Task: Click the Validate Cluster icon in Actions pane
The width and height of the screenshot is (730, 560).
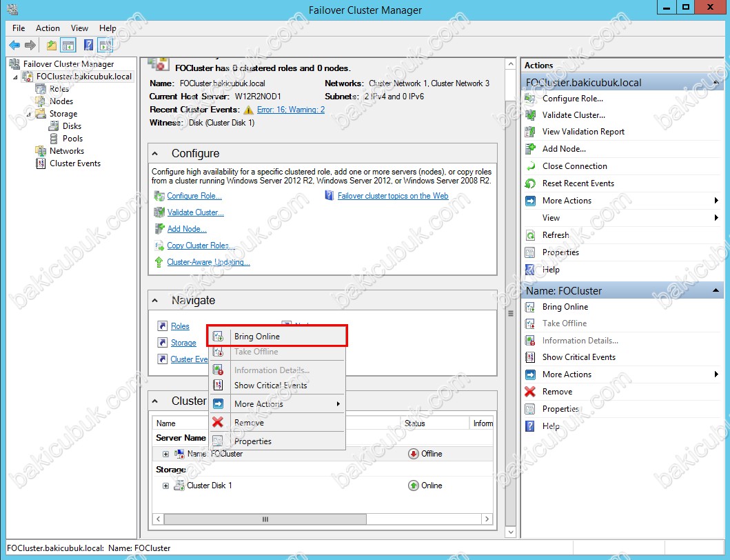Action: (x=530, y=115)
